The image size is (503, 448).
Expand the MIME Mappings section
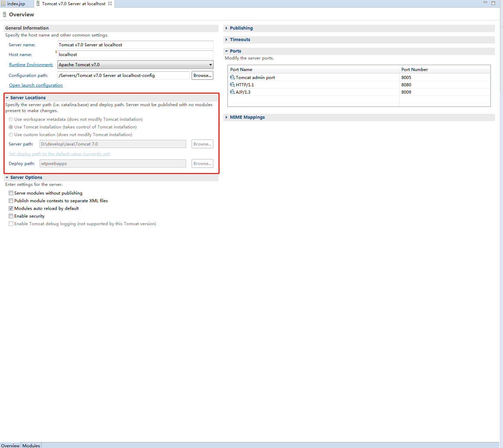[x=226, y=117]
